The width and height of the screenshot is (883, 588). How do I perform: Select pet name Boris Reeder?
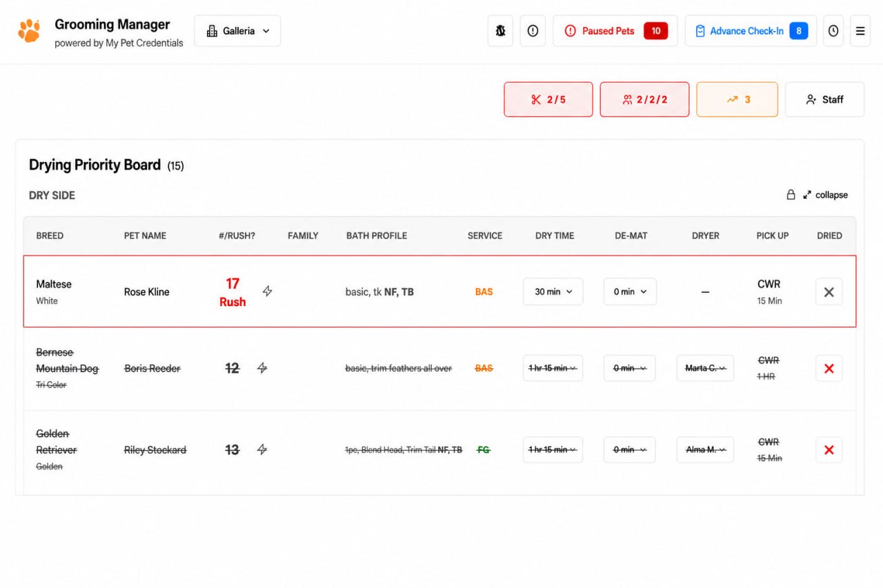pos(152,368)
